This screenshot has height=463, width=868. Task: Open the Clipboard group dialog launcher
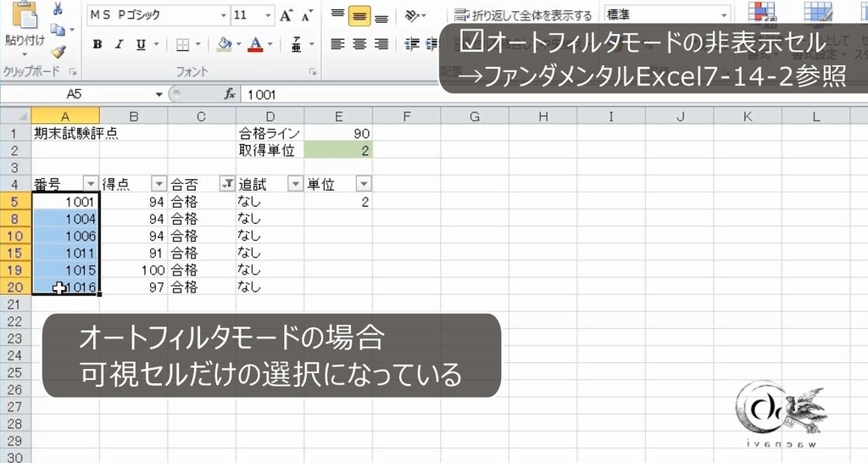[72, 71]
